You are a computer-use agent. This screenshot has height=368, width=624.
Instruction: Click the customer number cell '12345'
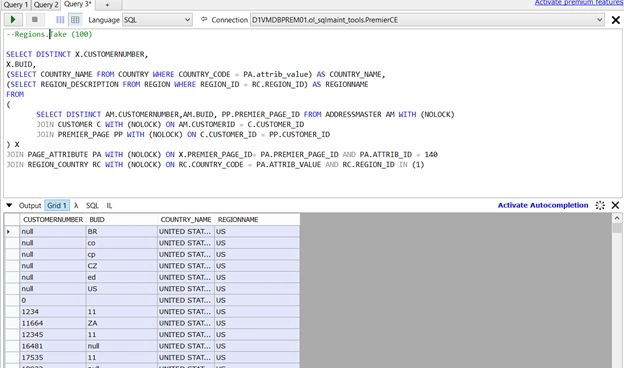[x=53, y=335]
